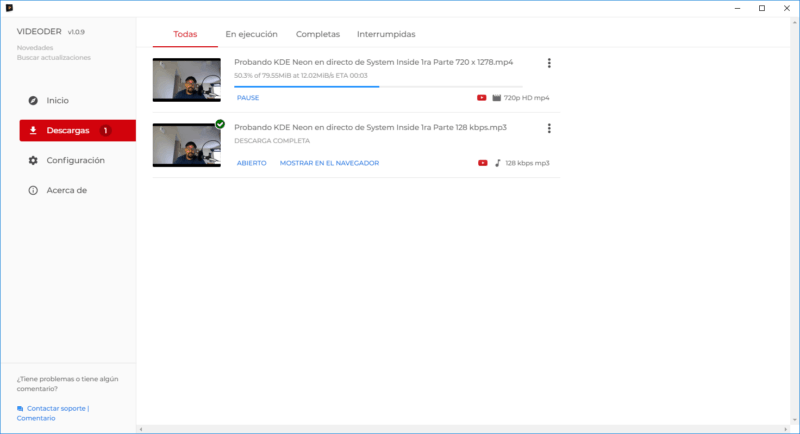The width and height of the screenshot is (800, 434).
Task: Show the Interrumpidas tab
Action: (386, 34)
